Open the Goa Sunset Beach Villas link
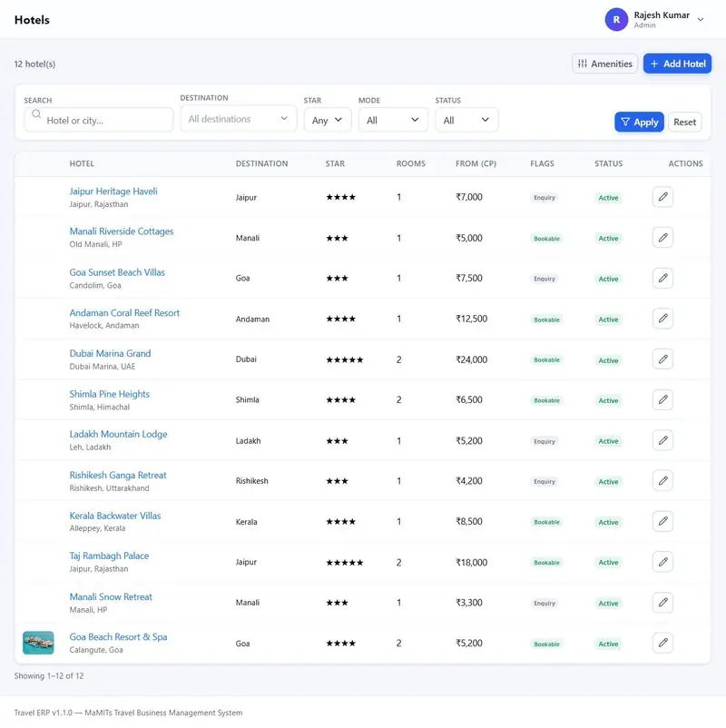 pyautogui.click(x=117, y=272)
